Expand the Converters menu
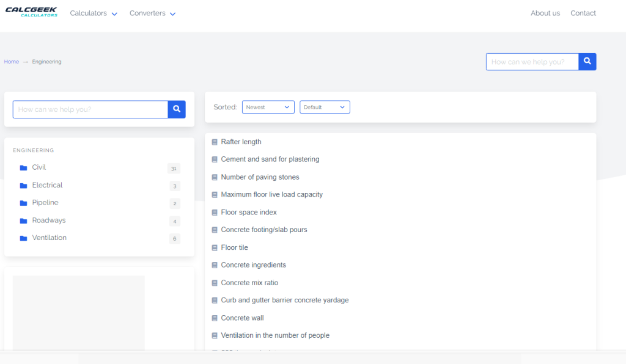626x364 pixels. coord(152,13)
